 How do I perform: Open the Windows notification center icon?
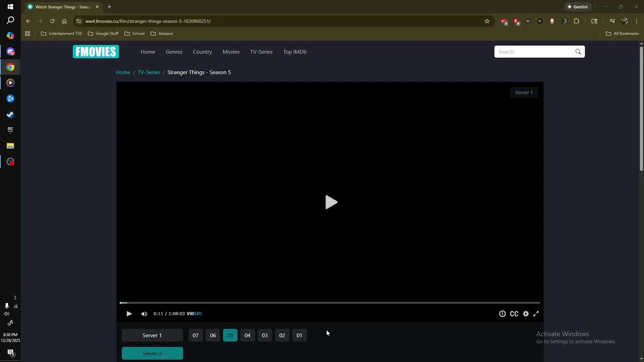click(x=10, y=353)
